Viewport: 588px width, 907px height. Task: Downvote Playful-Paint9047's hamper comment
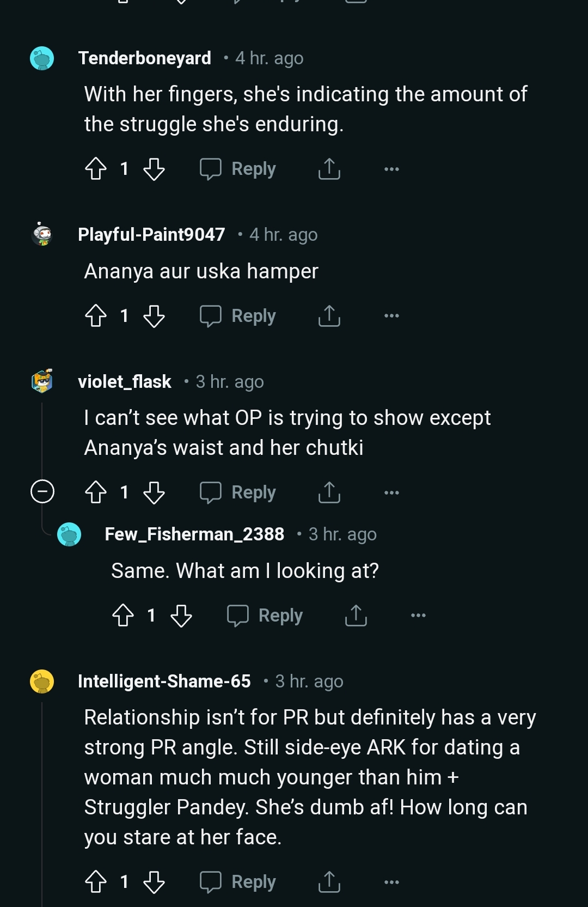click(154, 316)
